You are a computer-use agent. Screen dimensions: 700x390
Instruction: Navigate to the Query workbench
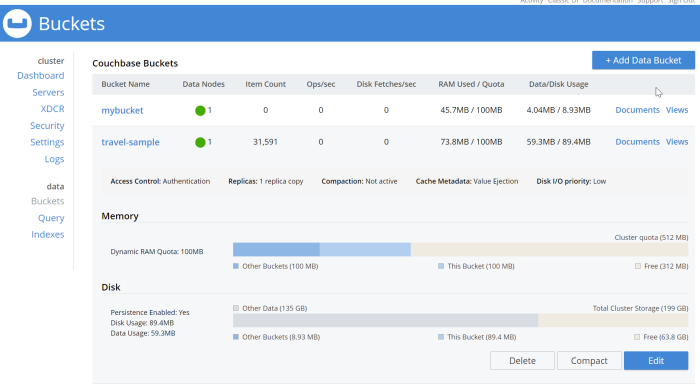(51, 218)
